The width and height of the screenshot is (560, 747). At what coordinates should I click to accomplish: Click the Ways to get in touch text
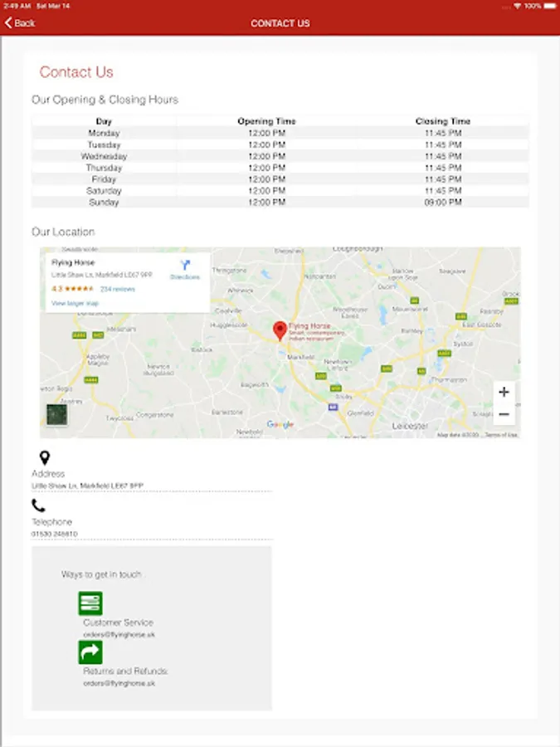(x=101, y=574)
